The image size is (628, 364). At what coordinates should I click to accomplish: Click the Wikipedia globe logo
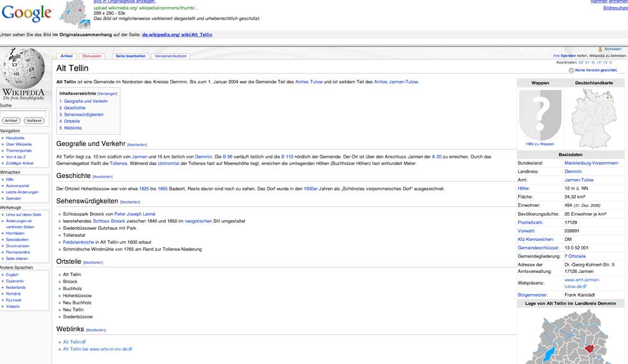[24, 71]
